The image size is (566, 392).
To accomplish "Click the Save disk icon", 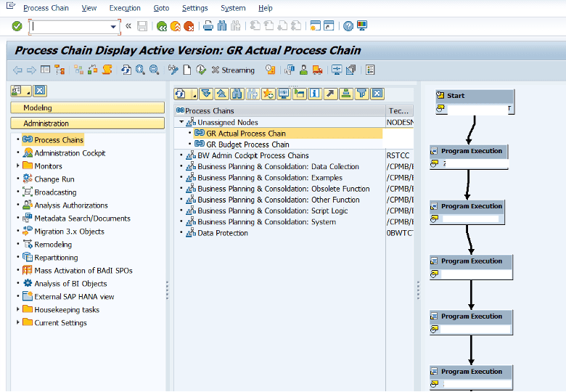I will coord(142,26).
